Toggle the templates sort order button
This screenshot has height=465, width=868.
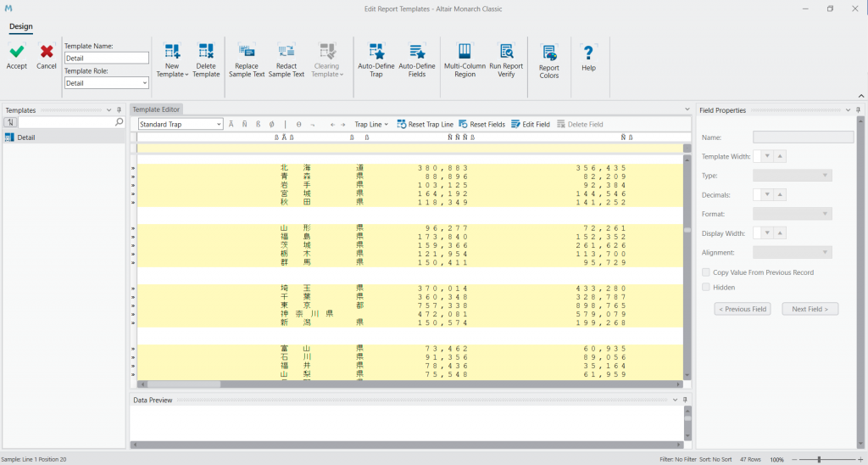10,122
